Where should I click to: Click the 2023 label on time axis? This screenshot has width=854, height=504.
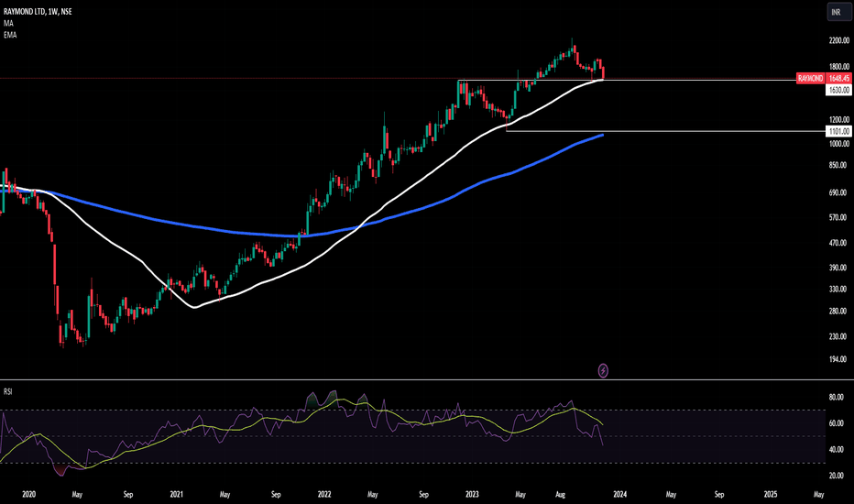[x=472, y=495]
